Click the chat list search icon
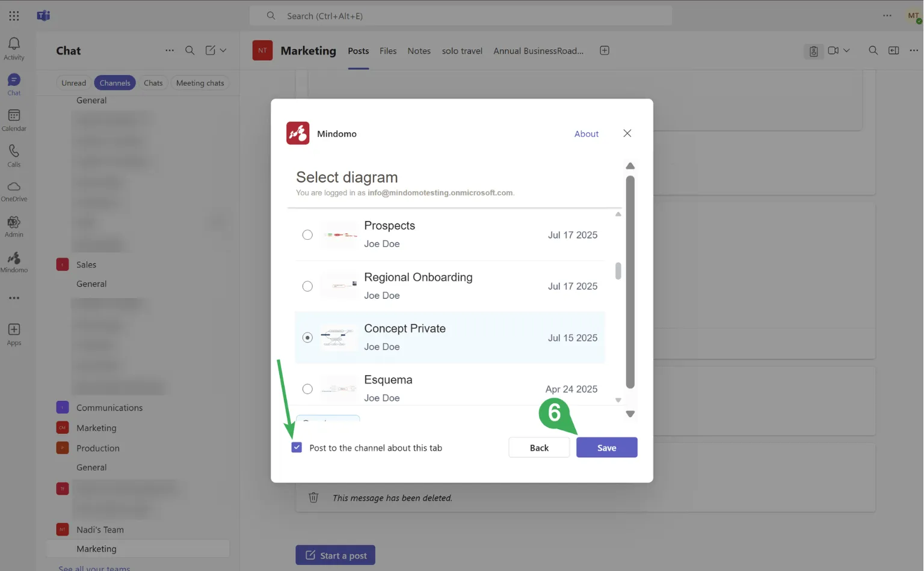The width and height of the screenshot is (924, 571). [x=189, y=50]
